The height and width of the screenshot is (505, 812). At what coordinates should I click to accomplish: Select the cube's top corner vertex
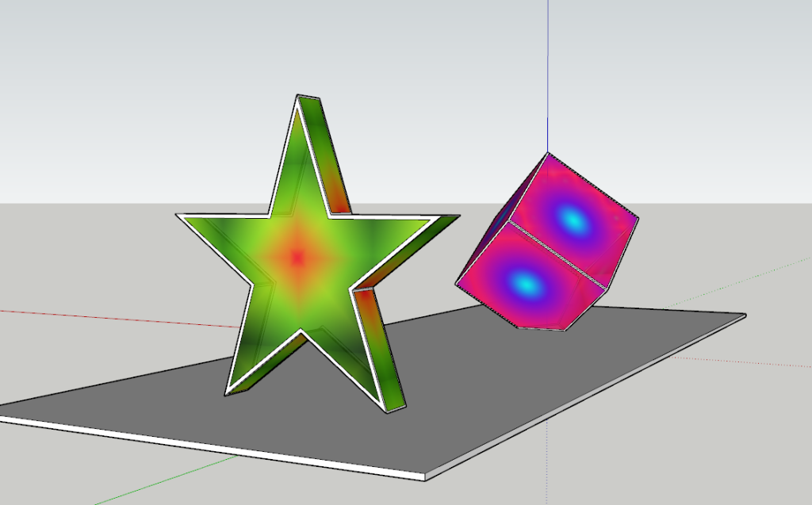(547, 154)
